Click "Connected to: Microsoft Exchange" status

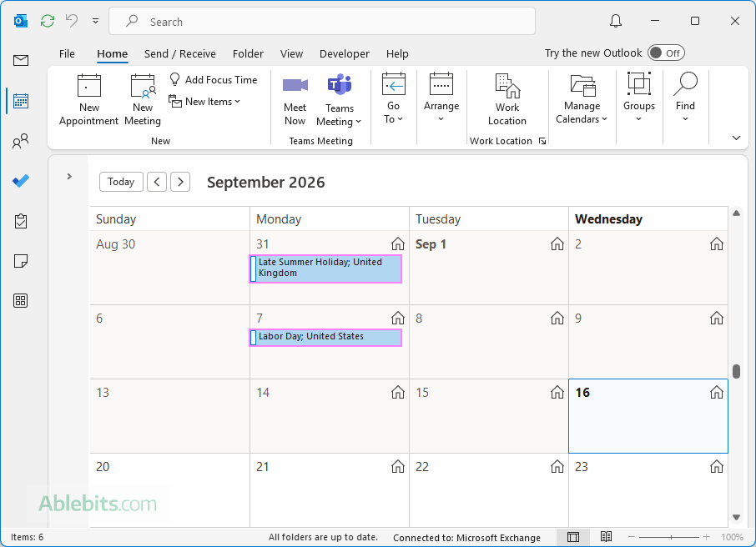tap(466, 537)
